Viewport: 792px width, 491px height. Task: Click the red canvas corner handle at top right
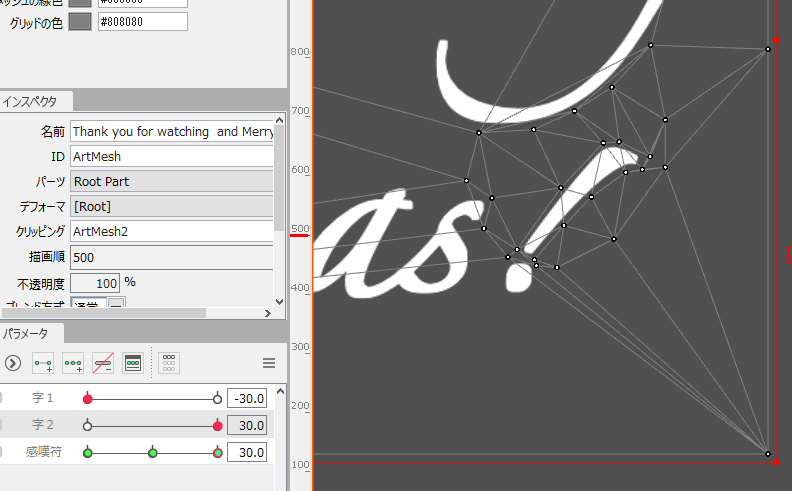776,40
